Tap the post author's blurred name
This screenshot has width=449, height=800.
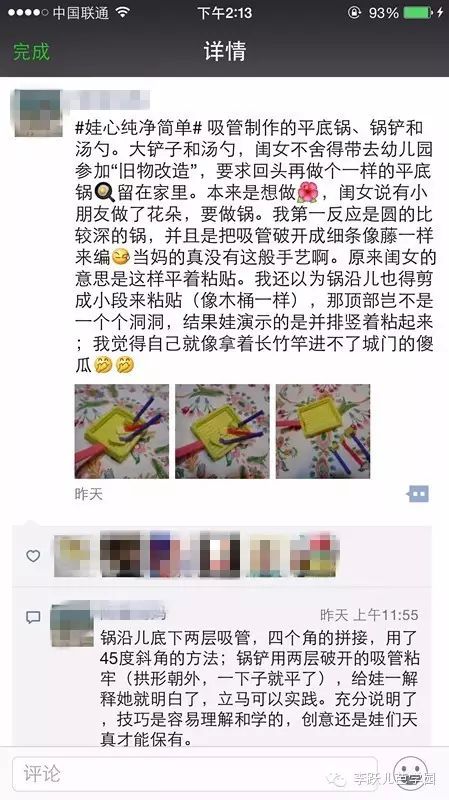coord(112,99)
